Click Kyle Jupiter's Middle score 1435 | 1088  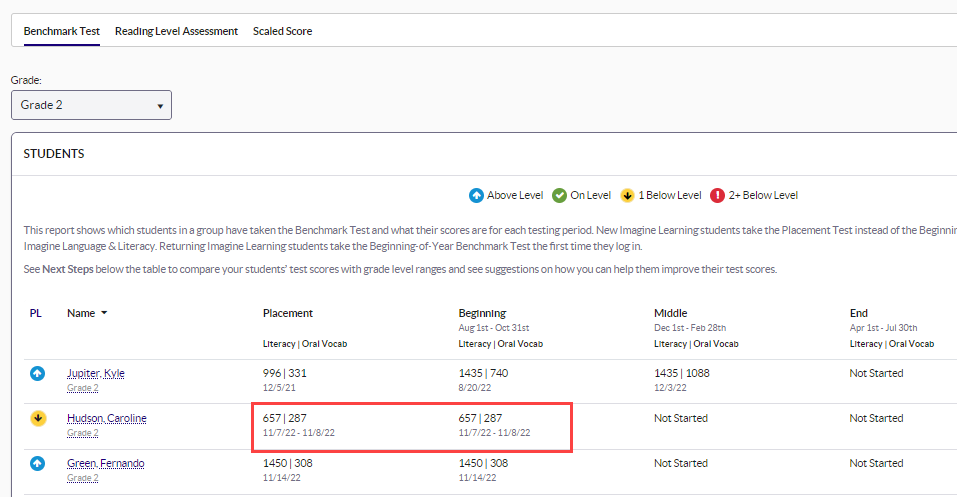685,373
